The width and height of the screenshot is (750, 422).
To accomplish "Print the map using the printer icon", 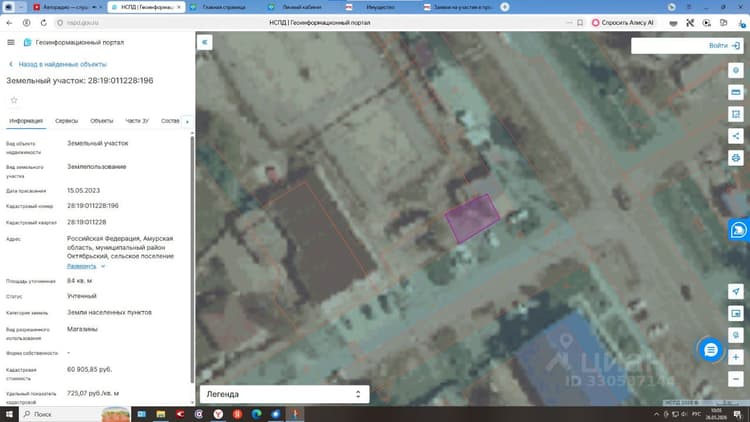I will tap(736, 157).
